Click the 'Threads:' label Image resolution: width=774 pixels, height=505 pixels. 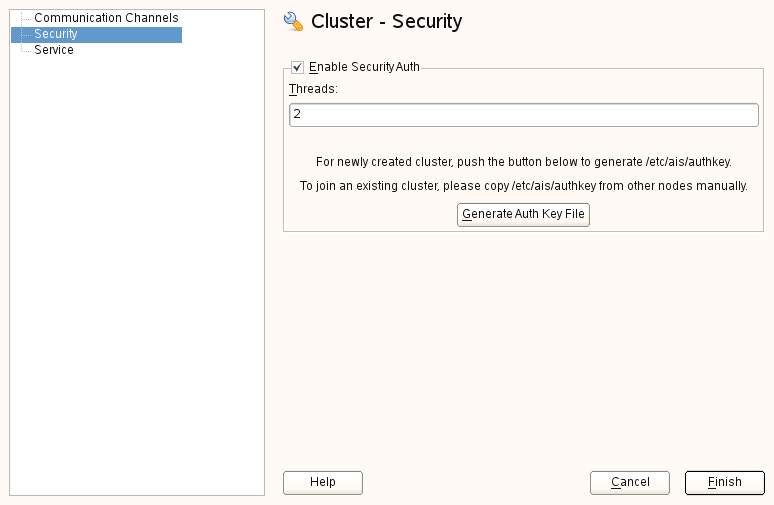click(314, 89)
